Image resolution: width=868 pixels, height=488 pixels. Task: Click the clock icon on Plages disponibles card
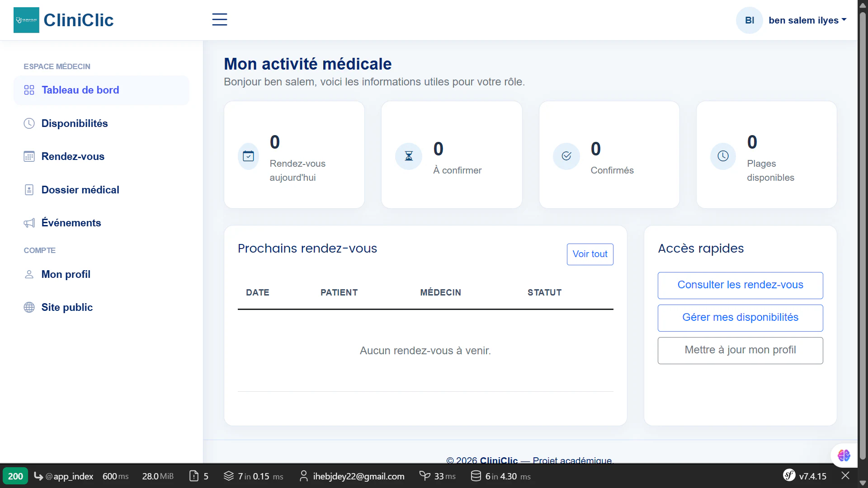(723, 156)
